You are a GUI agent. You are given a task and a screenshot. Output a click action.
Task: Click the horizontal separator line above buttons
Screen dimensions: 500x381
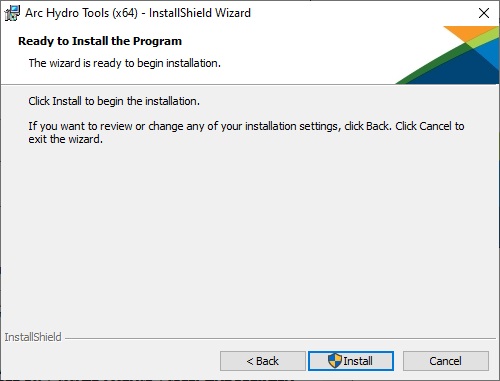[280, 338]
